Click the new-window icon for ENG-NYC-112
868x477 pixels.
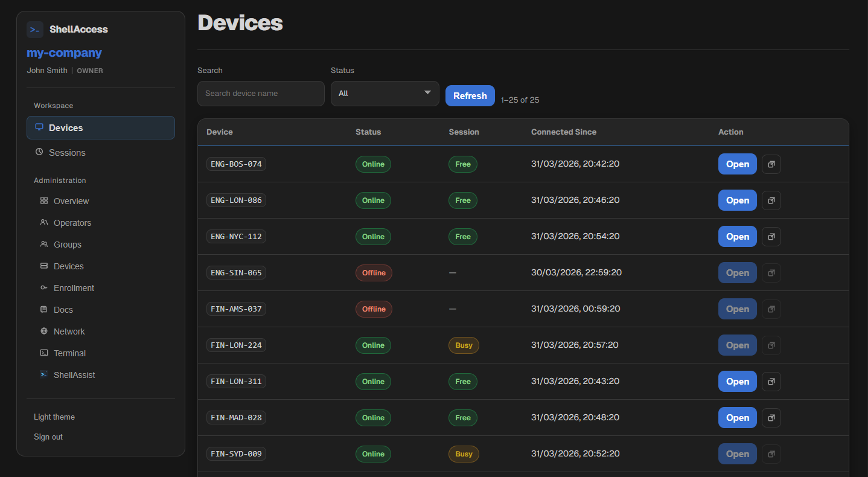coord(771,237)
